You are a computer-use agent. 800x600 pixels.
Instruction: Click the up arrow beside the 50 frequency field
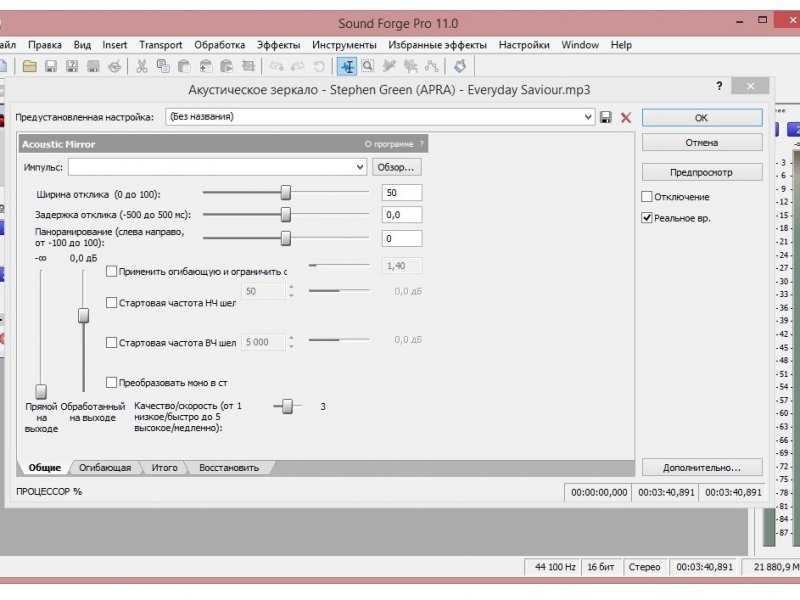[x=291, y=287]
